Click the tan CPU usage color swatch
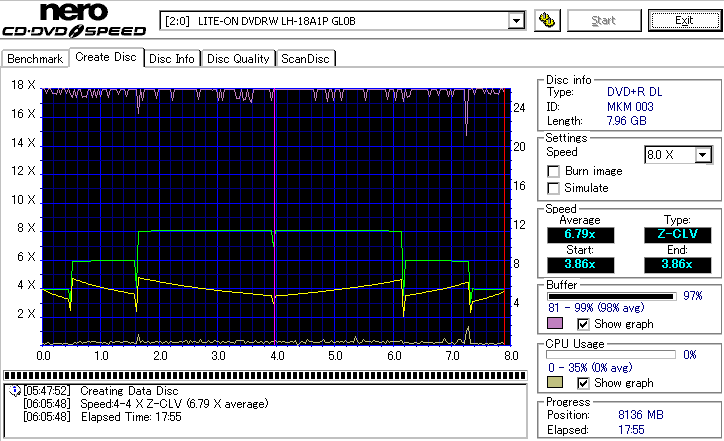The height and width of the screenshot is (441, 724). pyautogui.click(x=555, y=383)
